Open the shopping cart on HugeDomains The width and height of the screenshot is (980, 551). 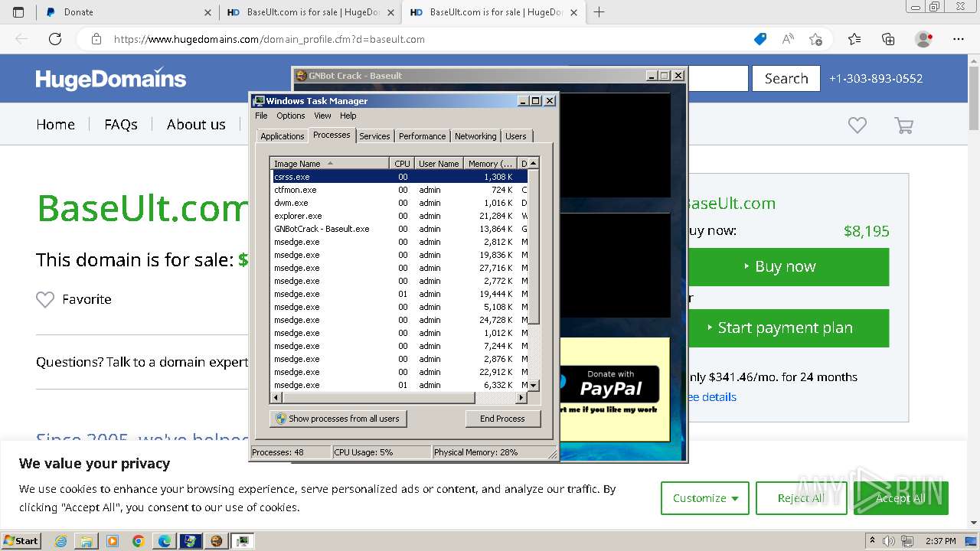[904, 125]
